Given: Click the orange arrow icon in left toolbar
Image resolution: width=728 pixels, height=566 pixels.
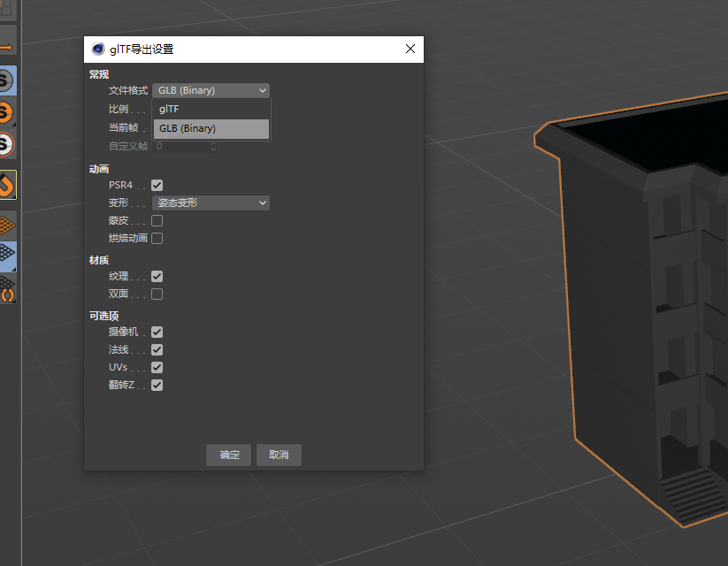Looking at the screenshot, I should point(7,46).
